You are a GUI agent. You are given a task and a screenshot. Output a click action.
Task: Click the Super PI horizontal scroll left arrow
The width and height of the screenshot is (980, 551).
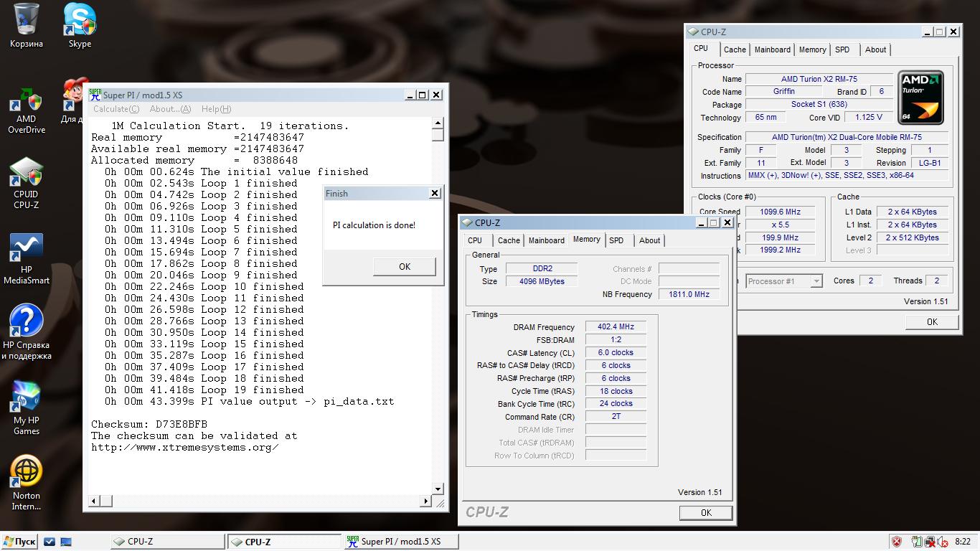coord(95,501)
